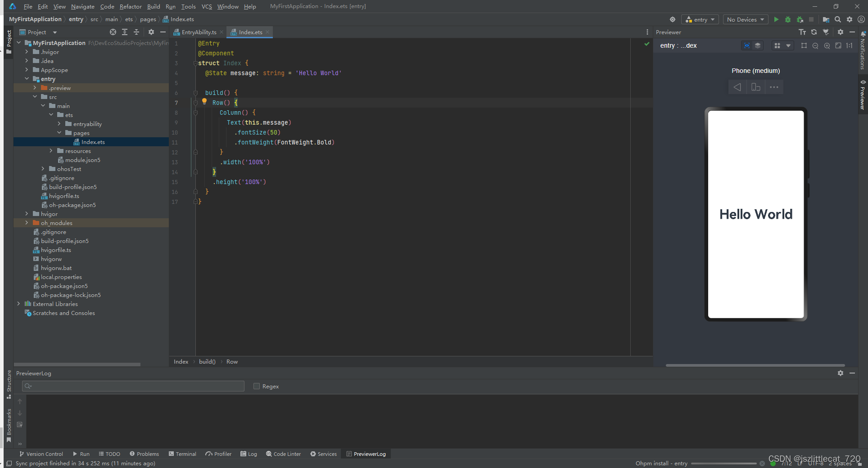Open the File menu

pyautogui.click(x=28, y=6)
